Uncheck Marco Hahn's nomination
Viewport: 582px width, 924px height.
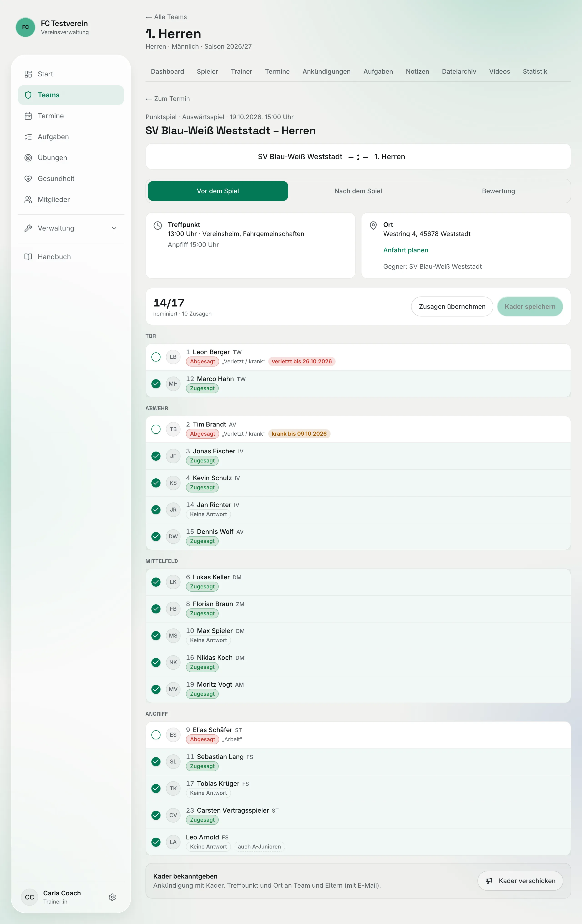coord(156,384)
